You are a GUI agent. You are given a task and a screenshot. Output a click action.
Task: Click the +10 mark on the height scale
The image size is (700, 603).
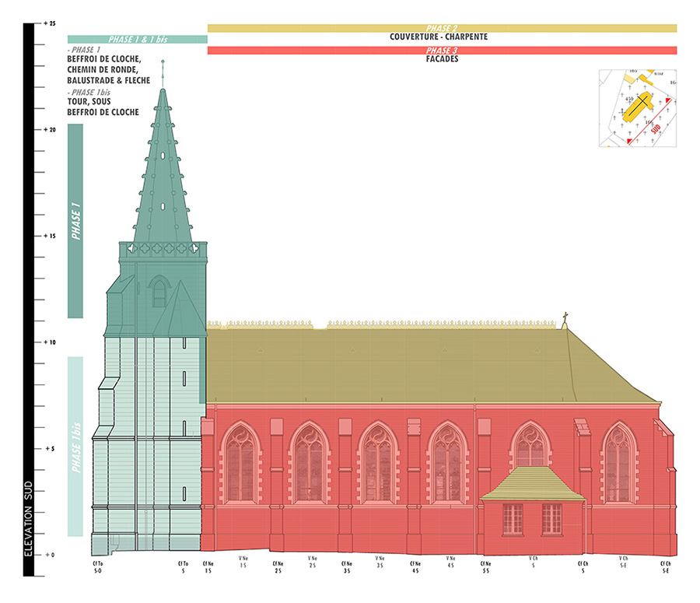[x=50, y=342]
